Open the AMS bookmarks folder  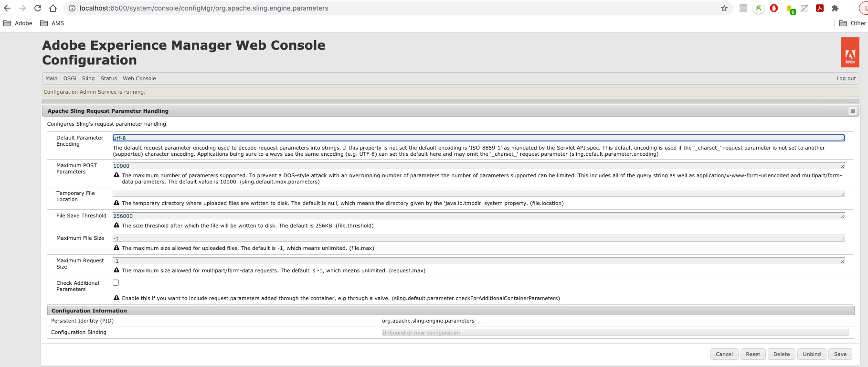tap(52, 23)
